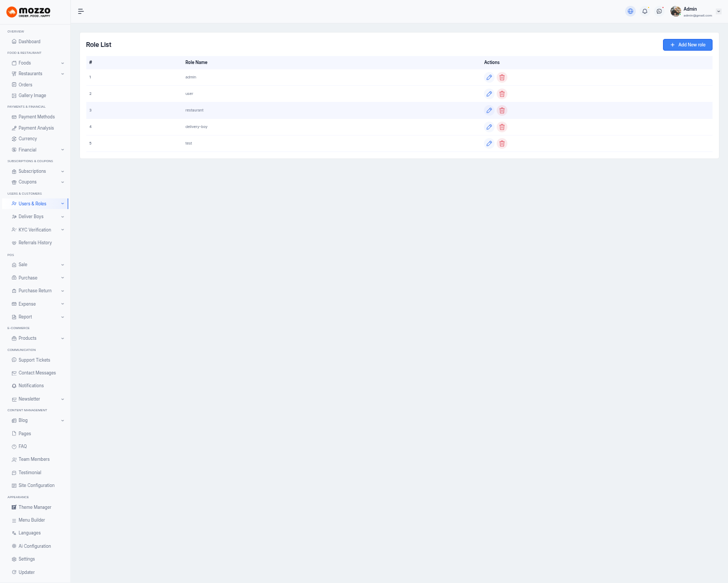This screenshot has height=583, width=728.
Task: Open the Admin profile dropdown
Action: point(718,11)
